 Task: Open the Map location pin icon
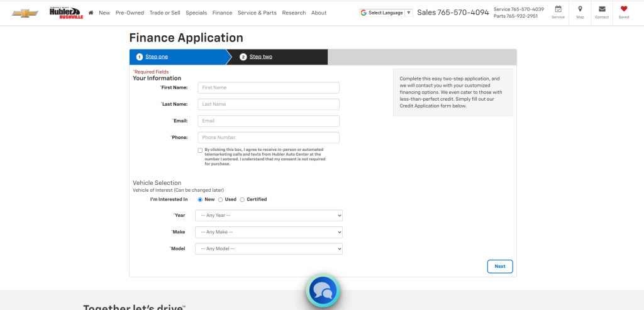point(580,9)
